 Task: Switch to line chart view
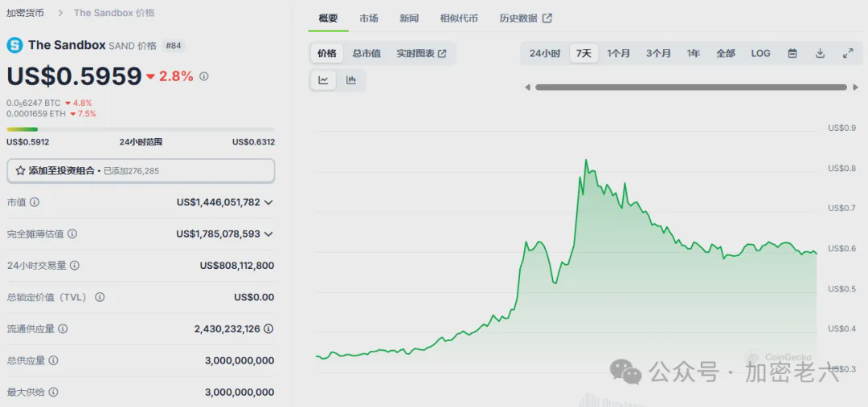pos(323,80)
